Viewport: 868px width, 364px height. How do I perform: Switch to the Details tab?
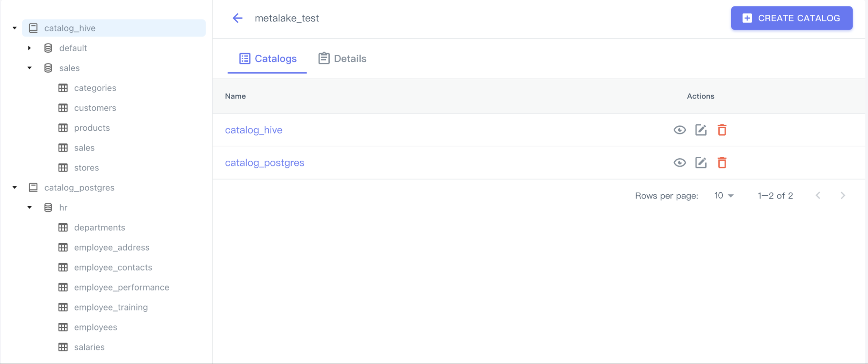pos(342,59)
